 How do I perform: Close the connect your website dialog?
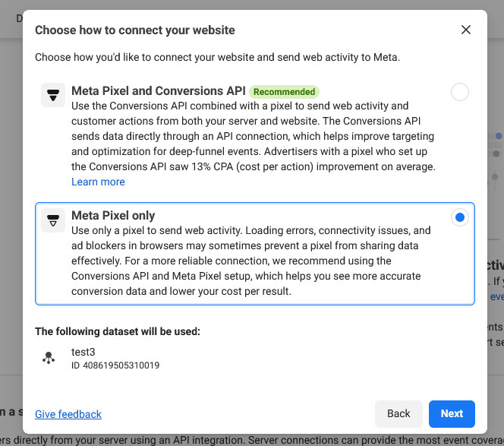click(466, 30)
